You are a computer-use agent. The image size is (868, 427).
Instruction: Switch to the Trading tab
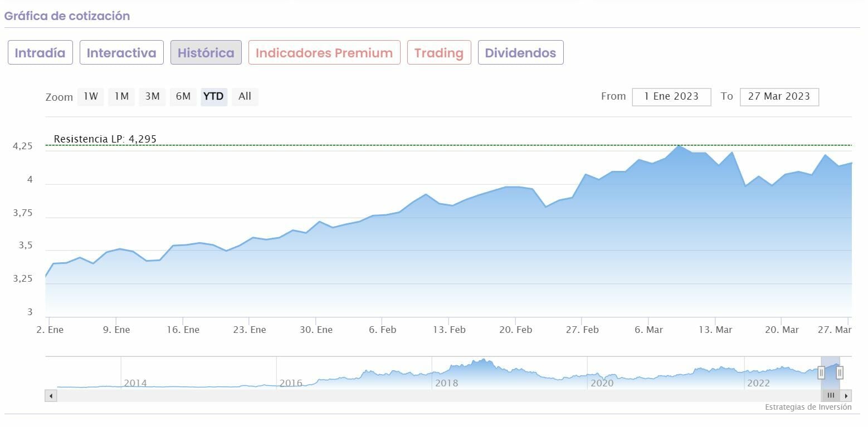[x=439, y=53]
